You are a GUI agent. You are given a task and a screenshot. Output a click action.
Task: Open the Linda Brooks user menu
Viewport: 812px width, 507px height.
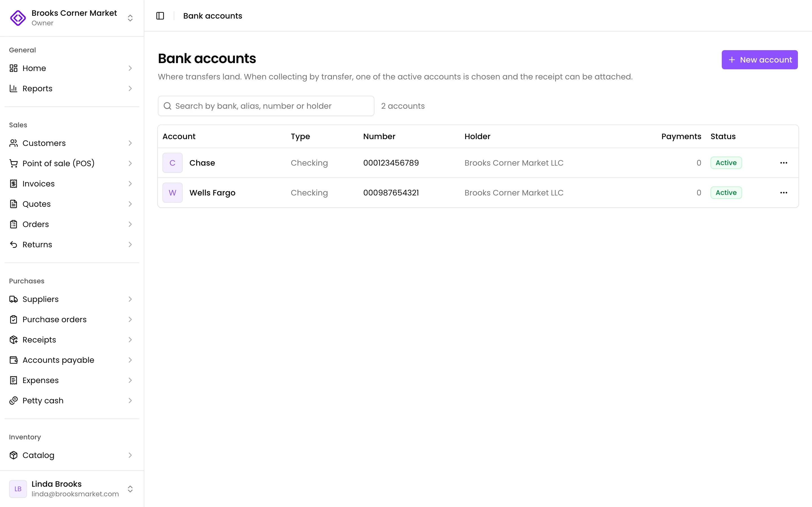click(x=72, y=489)
